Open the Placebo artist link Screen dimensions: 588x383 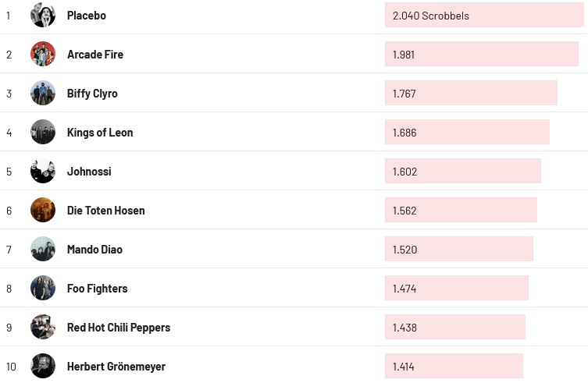pos(87,16)
